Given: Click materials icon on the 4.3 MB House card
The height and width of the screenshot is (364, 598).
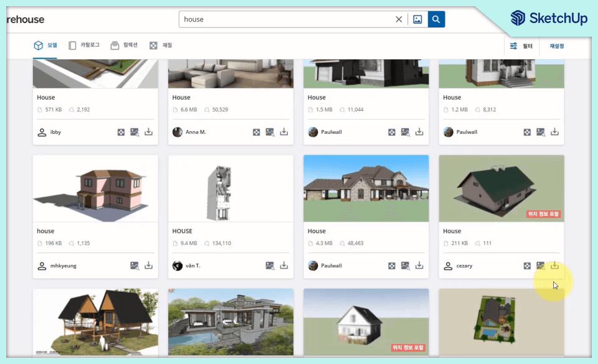Looking at the screenshot, I should pyautogui.click(x=392, y=266).
